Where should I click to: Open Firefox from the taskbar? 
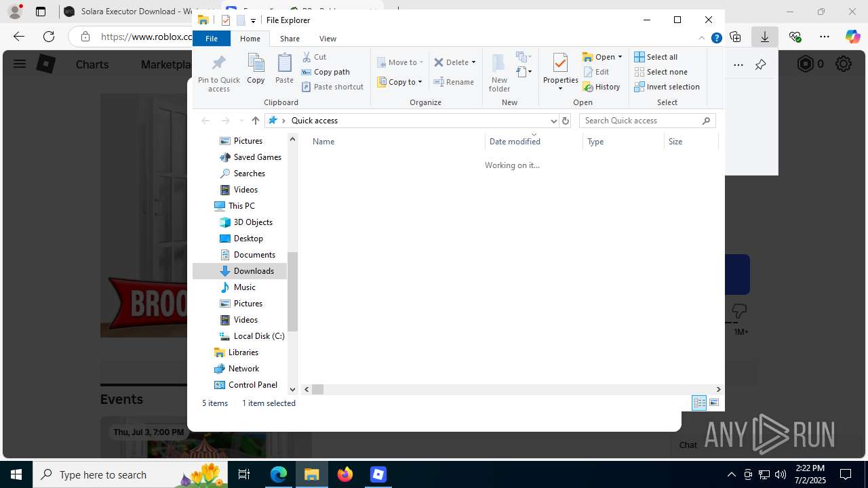345,474
